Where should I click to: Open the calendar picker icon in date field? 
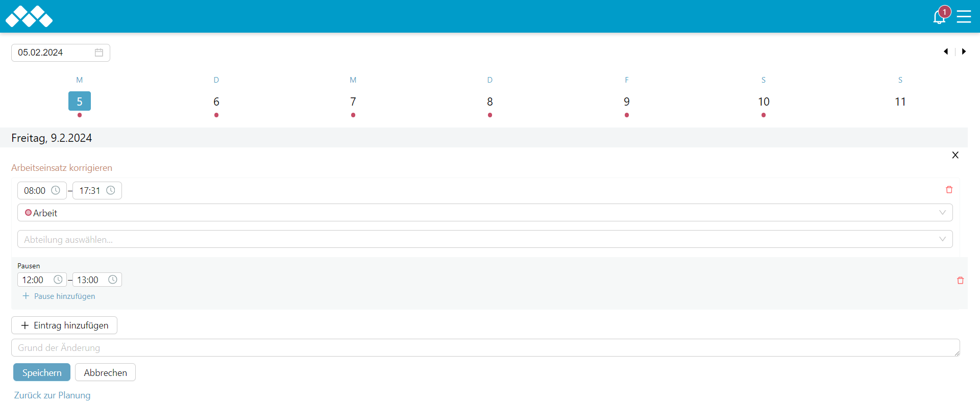[x=99, y=53]
